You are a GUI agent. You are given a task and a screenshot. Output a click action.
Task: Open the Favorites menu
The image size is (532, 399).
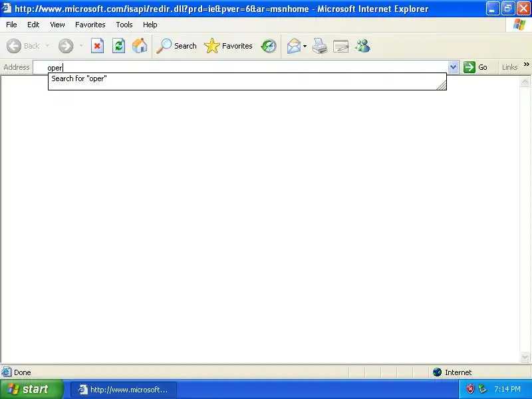90,25
